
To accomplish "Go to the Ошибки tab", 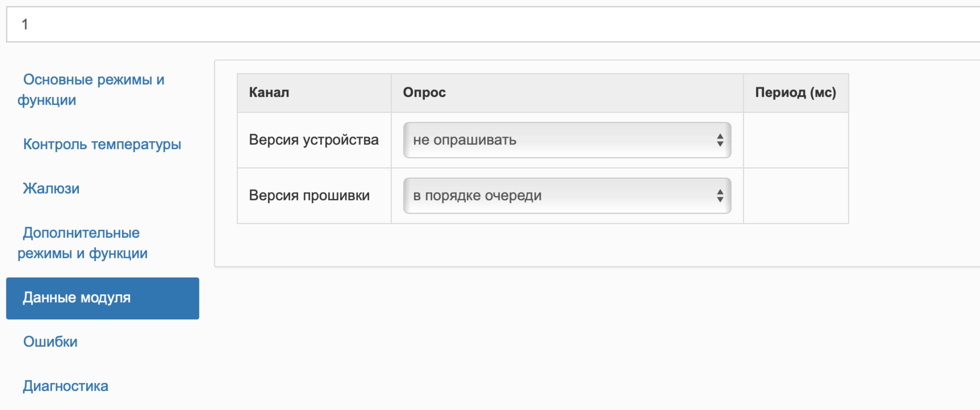I will (x=50, y=342).
